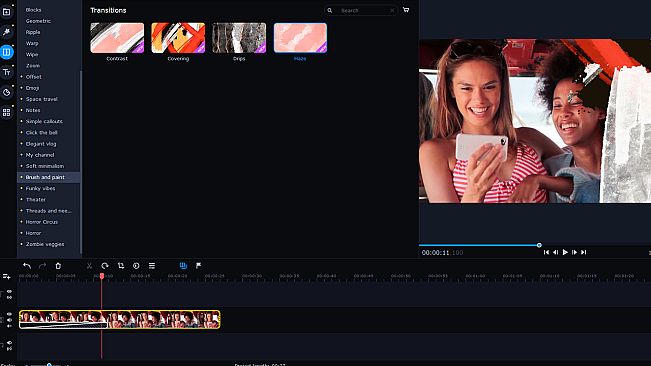Click the 00:00:11.100 timecode display
This screenshot has width=651, height=366.
(x=442, y=253)
